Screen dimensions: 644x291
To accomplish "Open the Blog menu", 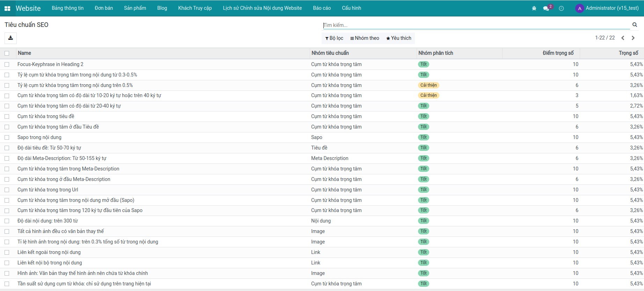I will 162,8.
